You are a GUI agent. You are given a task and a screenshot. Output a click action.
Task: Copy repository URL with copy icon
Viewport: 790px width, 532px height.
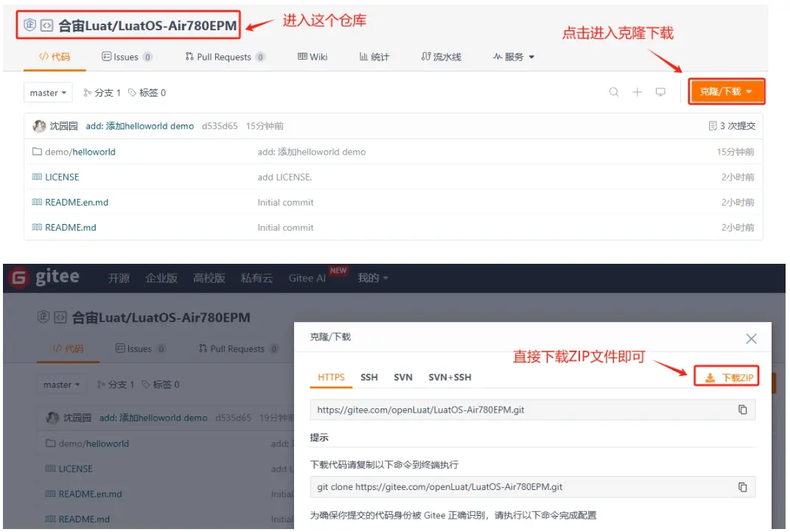(x=743, y=410)
